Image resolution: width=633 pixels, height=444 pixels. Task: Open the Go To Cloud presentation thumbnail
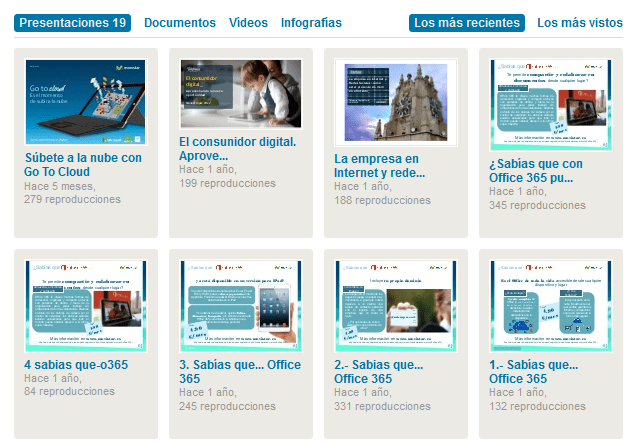pos(85,101)
